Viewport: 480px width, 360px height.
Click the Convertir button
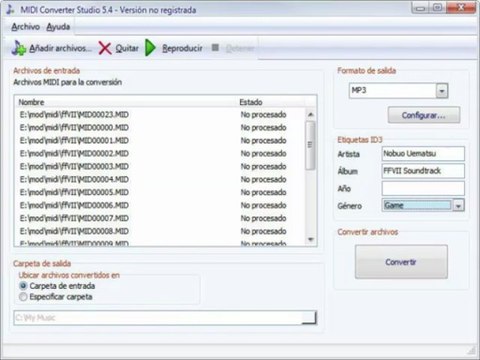tap(401, 262)
